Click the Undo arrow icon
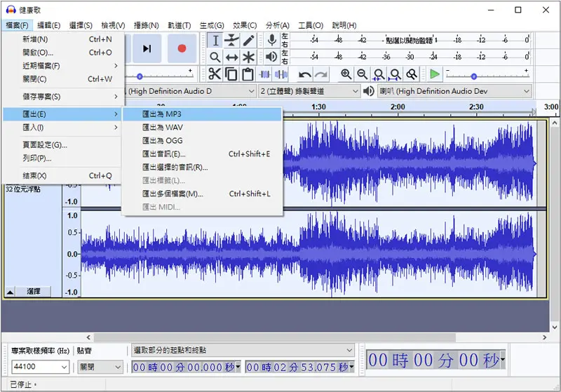This screenshot has height=392, width=561. click(305, 74)
